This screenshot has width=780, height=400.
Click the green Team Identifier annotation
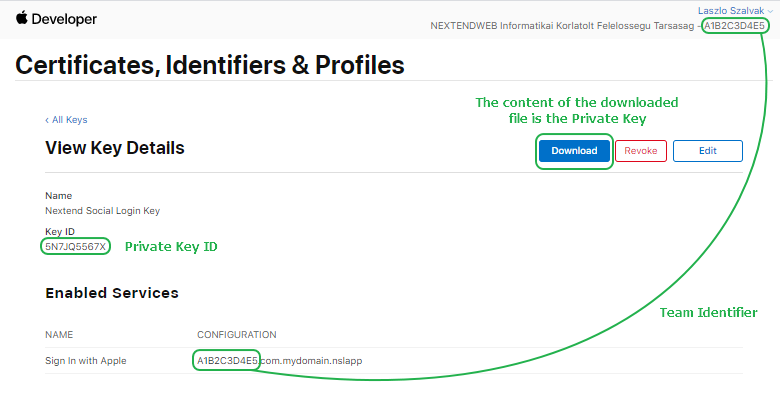[708, 313]
